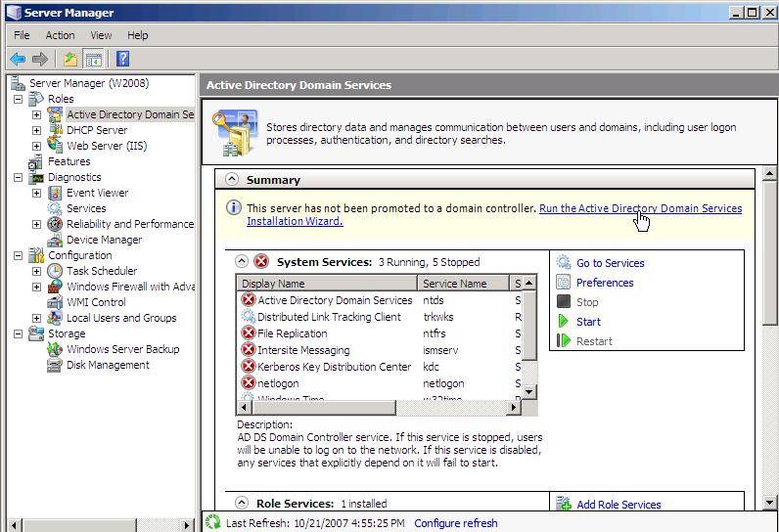Click Windows Firewall with Advanced Security icon
The width and height of the screenshot is (779, 532).
[x=55, y=287]
